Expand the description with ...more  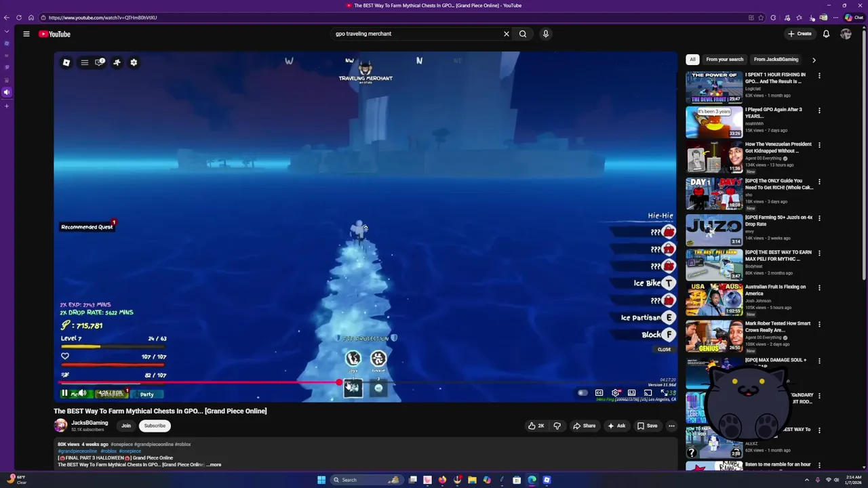tap(214, 465)
